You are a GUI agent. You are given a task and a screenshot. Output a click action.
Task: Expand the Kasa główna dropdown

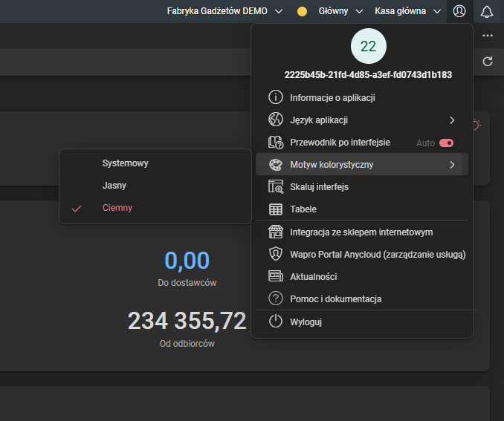click(407, 11)
